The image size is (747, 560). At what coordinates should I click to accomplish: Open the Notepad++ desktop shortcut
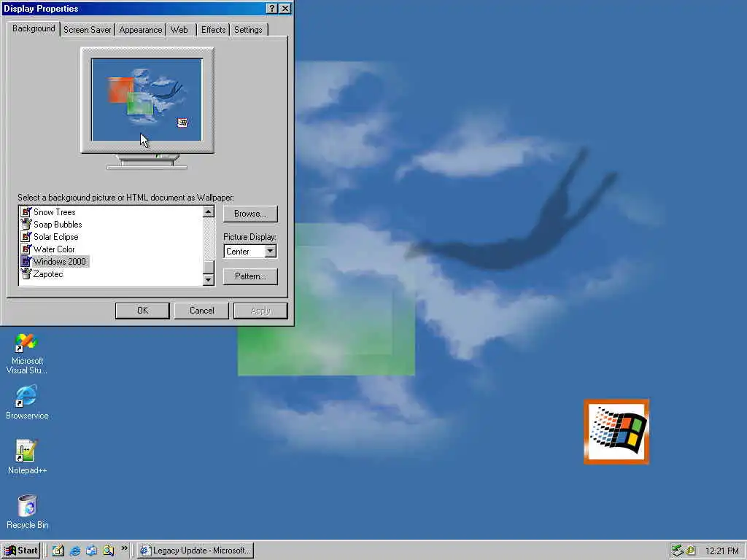tap(27, 456)
